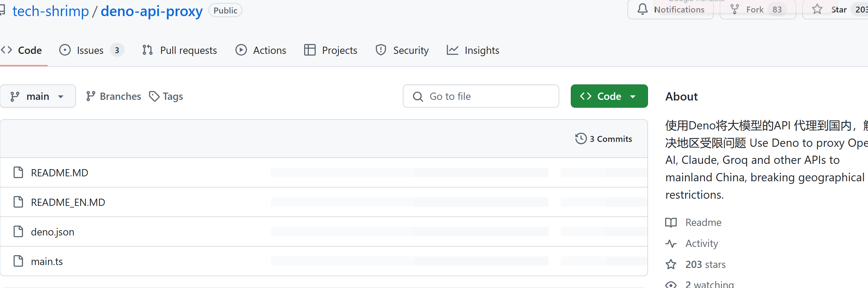The width and height of the screenshot is (868, 288).
Task: Open the Issues tab
Action: (90, 51)
